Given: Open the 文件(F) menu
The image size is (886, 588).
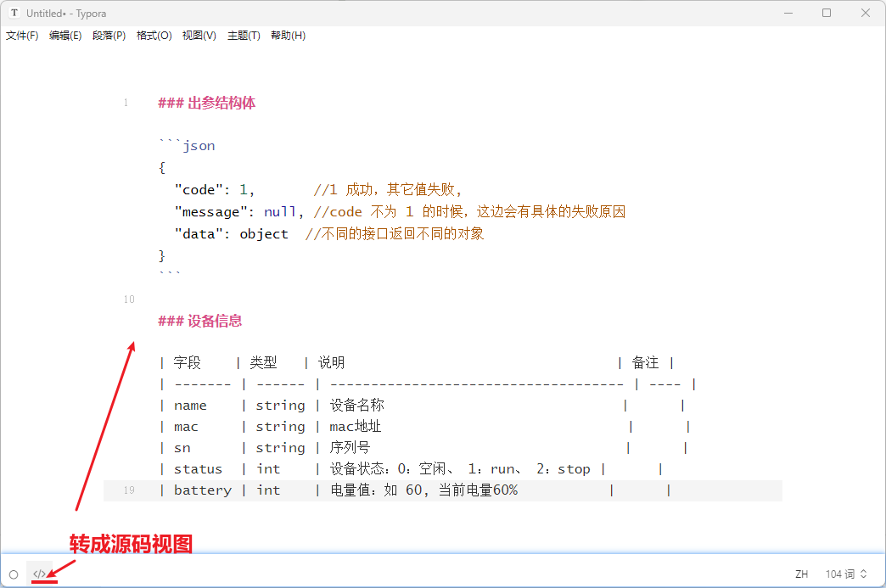Looking at the screenshot, I should (x=22, y=36).
